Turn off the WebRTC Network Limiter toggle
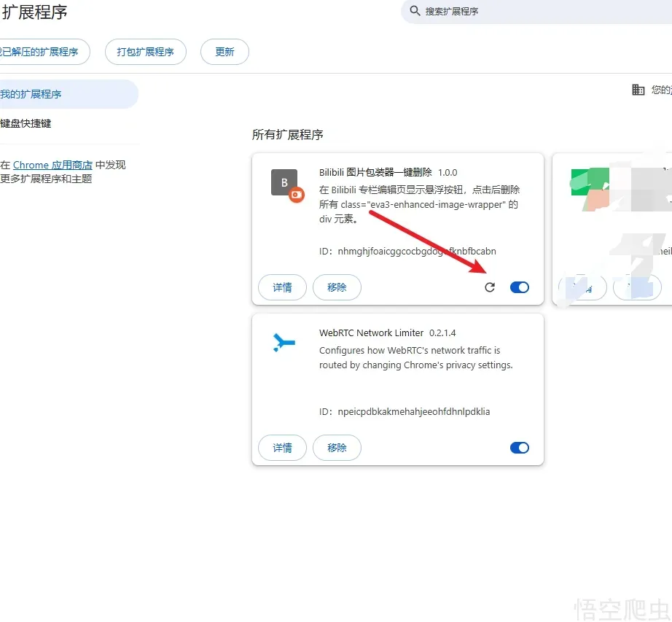Image resolution: width=672 pixels, height=622 pixels. [x=520, y=448]
